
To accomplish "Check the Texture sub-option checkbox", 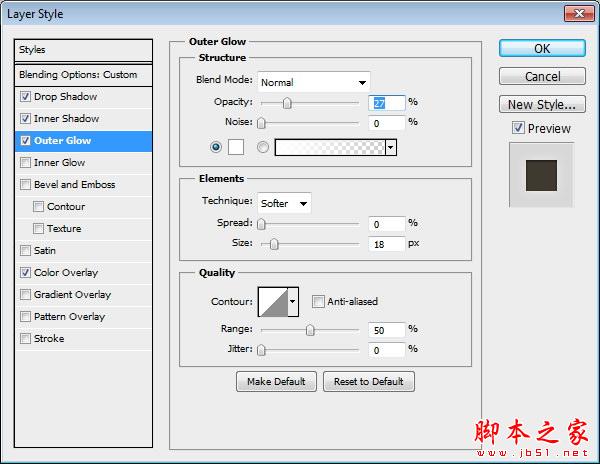I will 38,229.
